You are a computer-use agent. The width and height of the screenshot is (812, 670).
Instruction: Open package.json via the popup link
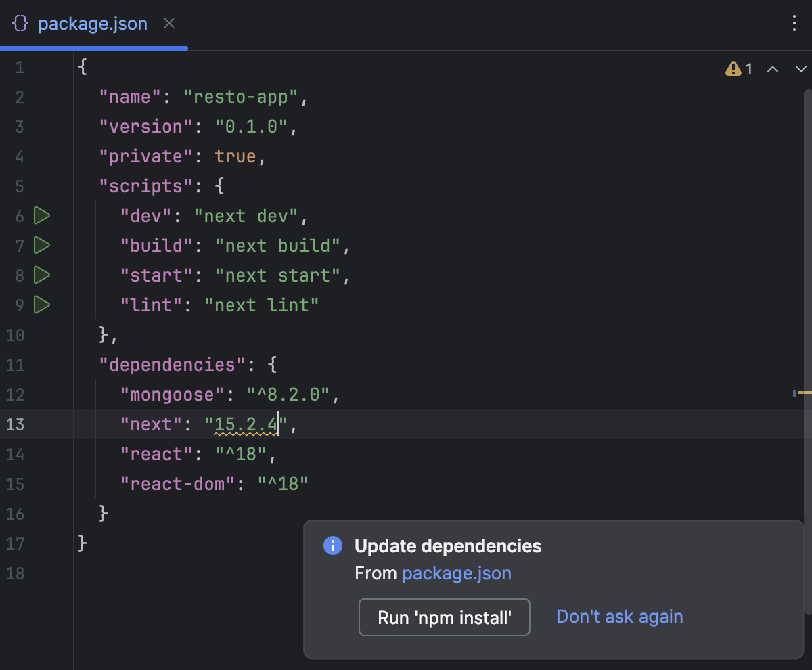point(457,573)
